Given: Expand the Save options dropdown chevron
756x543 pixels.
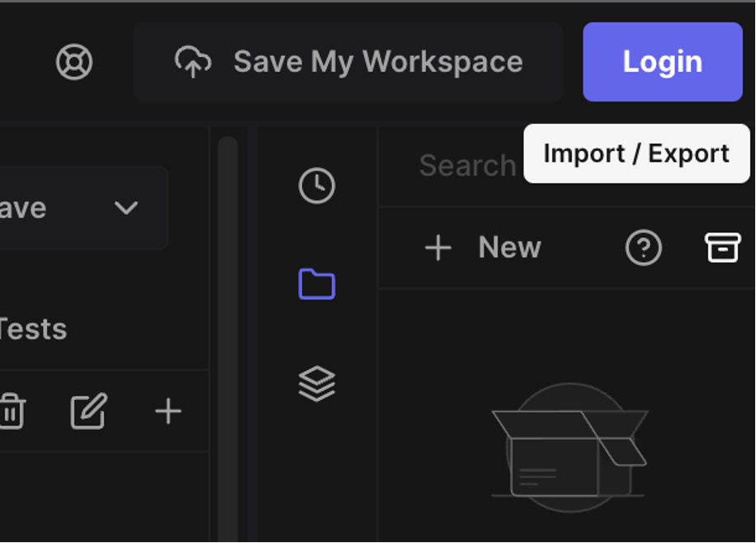Looking at the screenshot, I should tap(126, 207).
